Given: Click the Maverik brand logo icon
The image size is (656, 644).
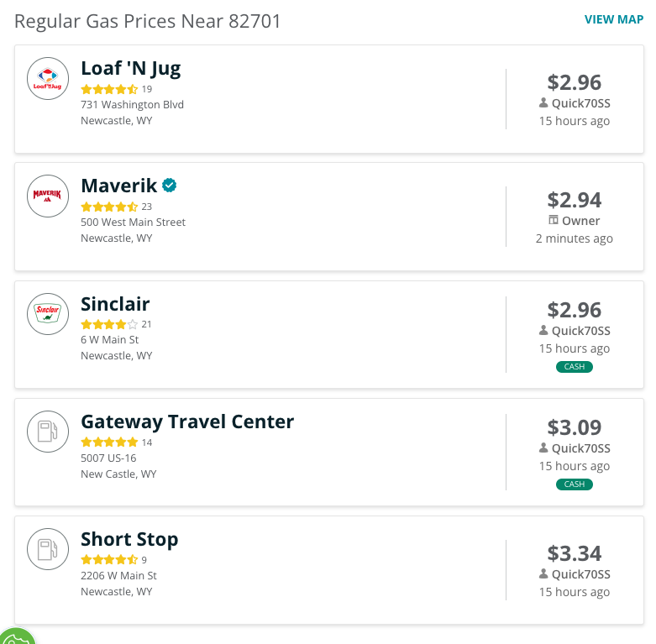Looking at the screenshot, I should 48,196.
